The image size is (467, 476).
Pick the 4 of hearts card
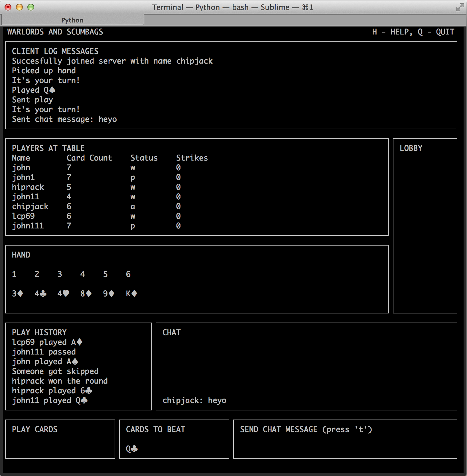point(63,293)
